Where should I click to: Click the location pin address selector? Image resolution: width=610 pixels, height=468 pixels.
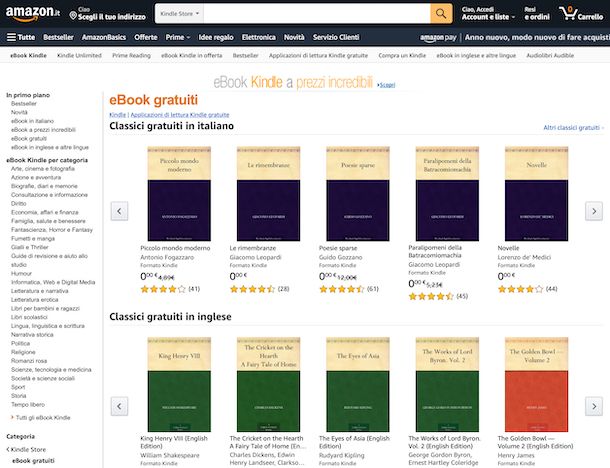(107, 14)
